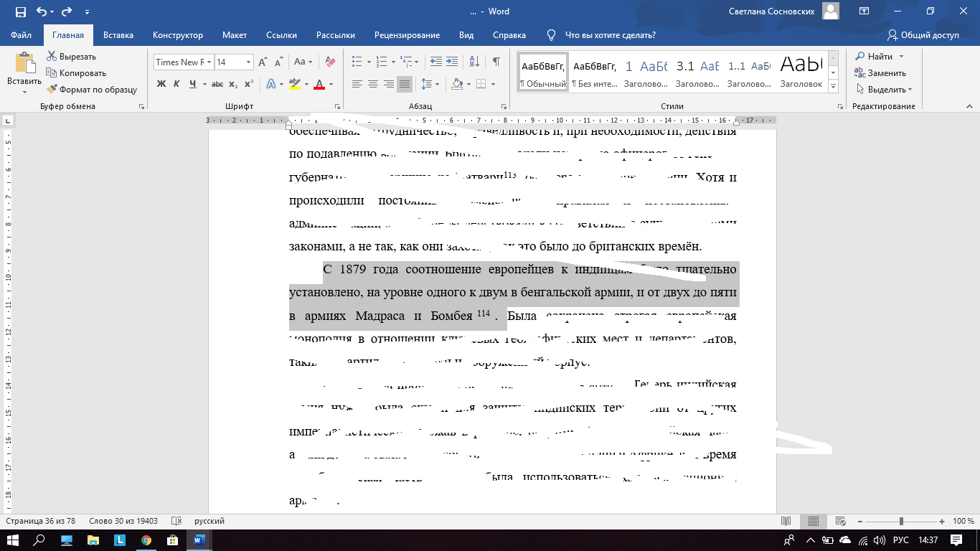Open the font color dropdown arrow
The height and width of the screenshot is (551, 980).
331,84
